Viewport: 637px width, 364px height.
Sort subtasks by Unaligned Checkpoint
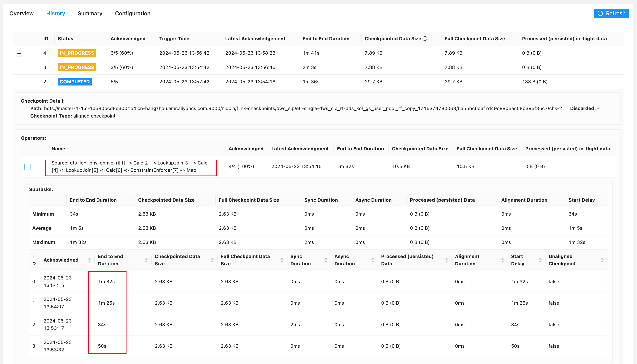[602, 260]
